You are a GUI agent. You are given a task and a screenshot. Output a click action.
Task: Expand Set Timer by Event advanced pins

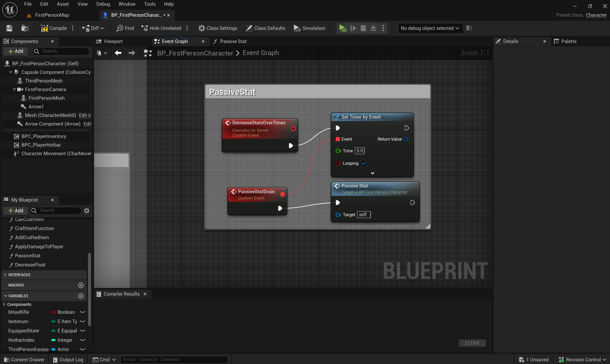pos(372,173)
